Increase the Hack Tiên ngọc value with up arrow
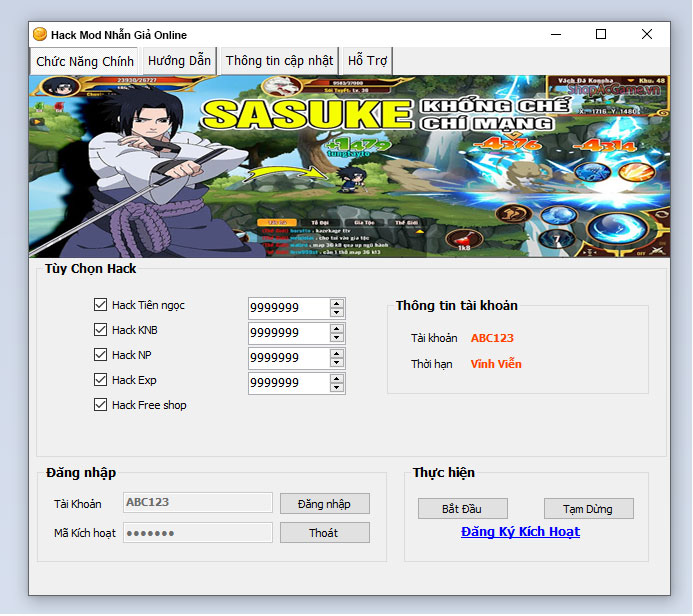The height and width of the screenshot is (616, 693). [337, 304]
